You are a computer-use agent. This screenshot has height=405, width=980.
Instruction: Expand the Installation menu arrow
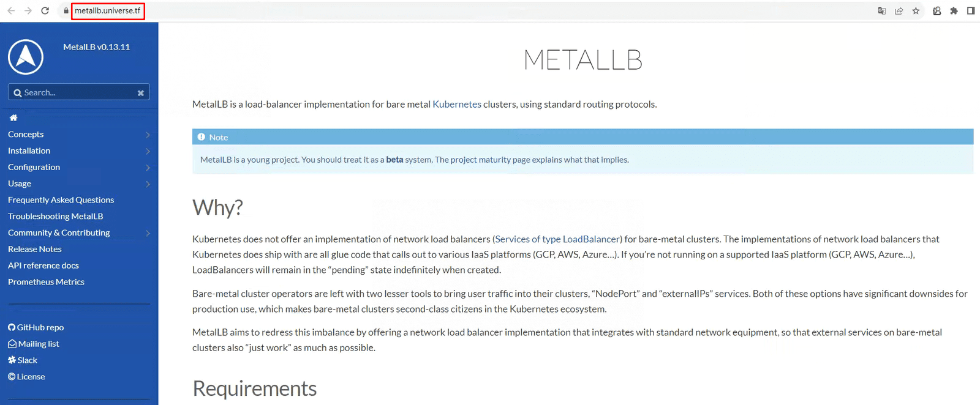click(148, 151)
